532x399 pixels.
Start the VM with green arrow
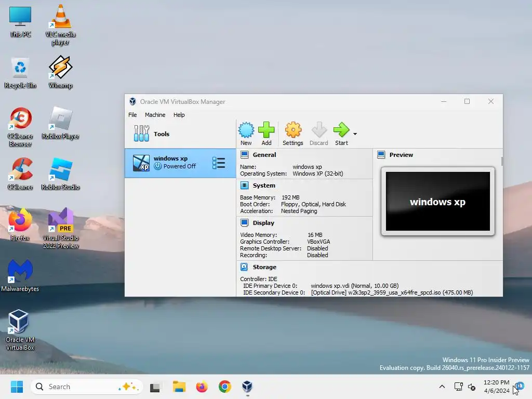coord(341,130)
